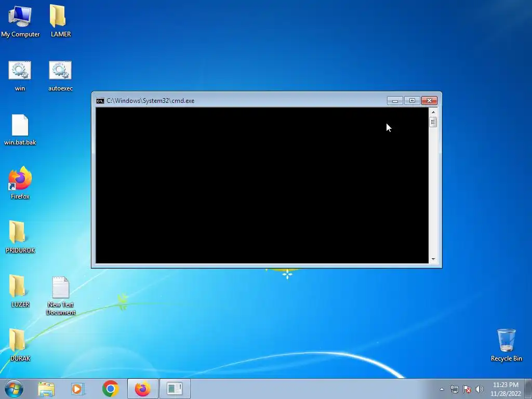Open the clock showing 11:23 PM
This screenshot has width=532, height=399.
point(506,389)
